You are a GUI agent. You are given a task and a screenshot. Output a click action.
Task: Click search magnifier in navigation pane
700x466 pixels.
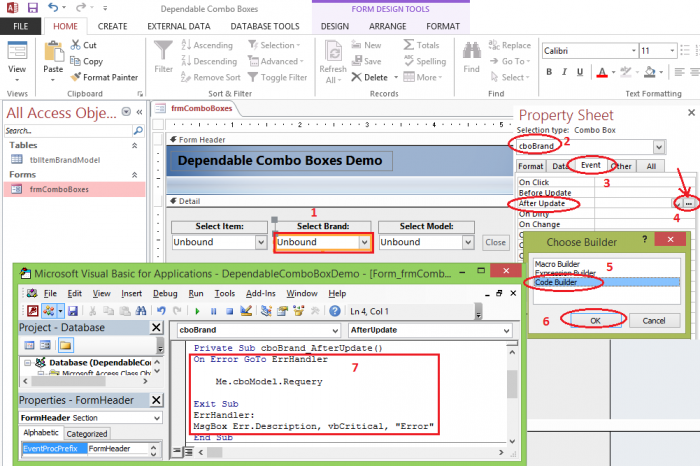point(138,130)
